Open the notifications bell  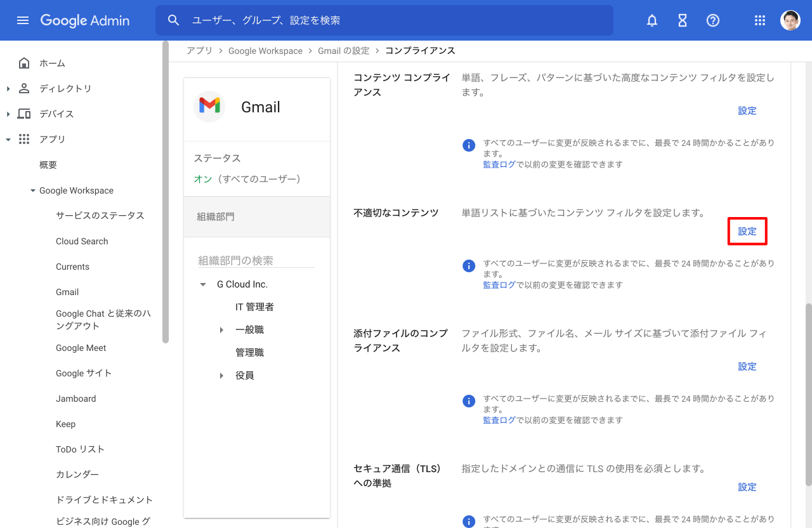(652, 20)
